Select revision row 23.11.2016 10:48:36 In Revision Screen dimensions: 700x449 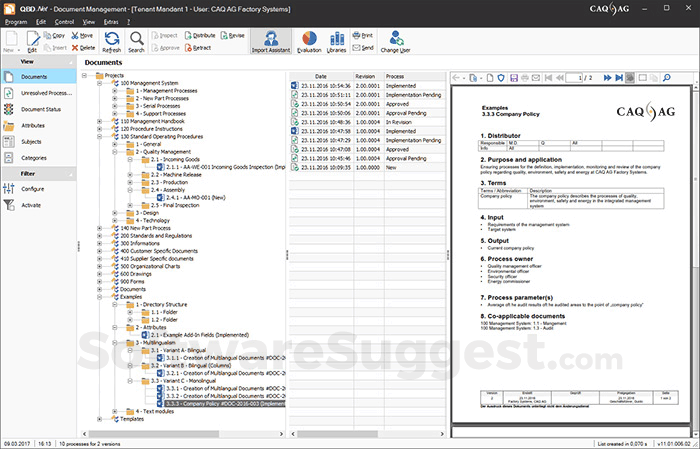368,122
